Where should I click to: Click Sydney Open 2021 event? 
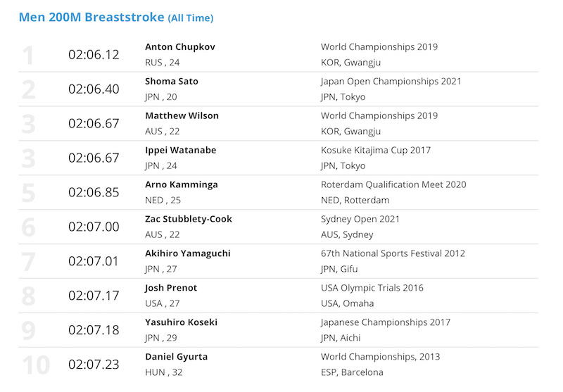(x=360, y=220)
